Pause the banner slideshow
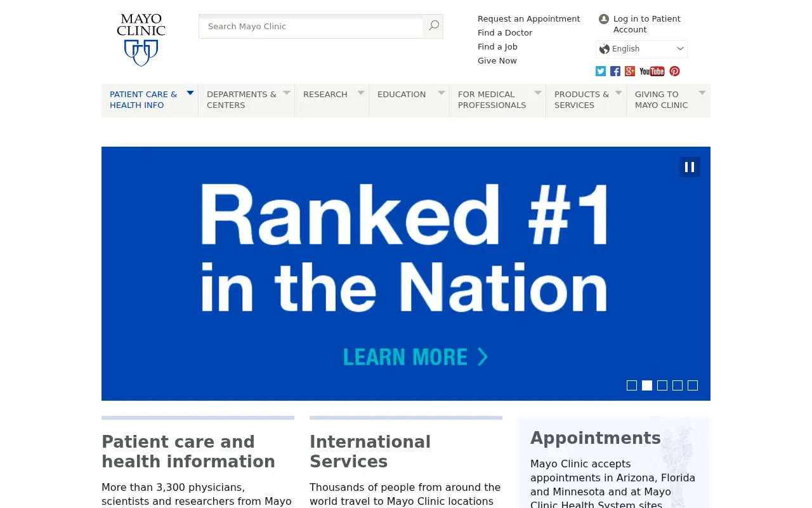 click(690, 167)
